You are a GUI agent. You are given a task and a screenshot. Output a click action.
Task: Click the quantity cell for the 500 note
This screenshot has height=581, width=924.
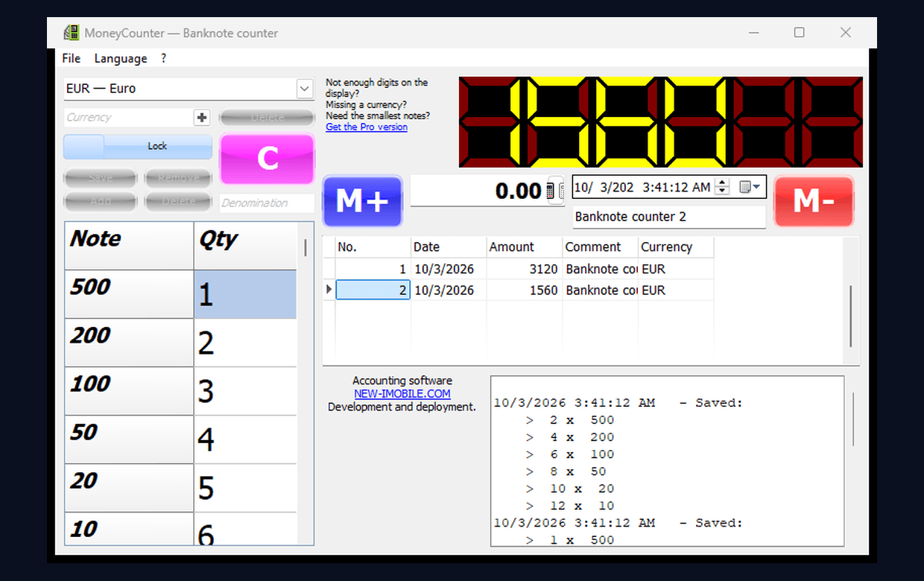point(245,294)
